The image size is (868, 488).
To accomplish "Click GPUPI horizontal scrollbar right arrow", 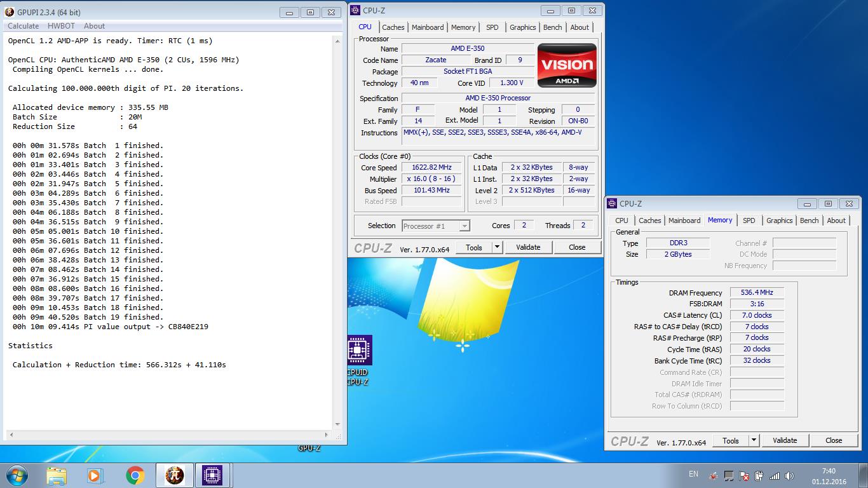I will point(327,435).
